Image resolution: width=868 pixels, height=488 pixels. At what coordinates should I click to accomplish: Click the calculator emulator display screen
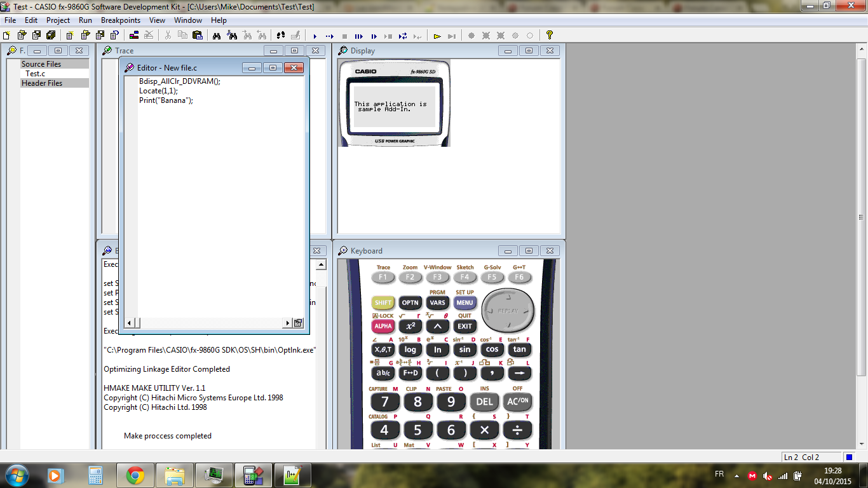point(394,106)
